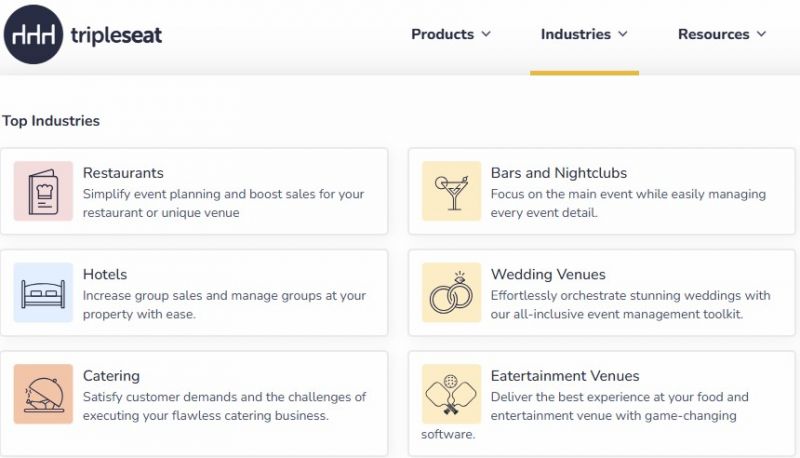Image resolution: width=800 pixels, height=458 pixels.
Task: Click the Bars and Nightclubs cocktail icon
Action: [x=452, y=191]
